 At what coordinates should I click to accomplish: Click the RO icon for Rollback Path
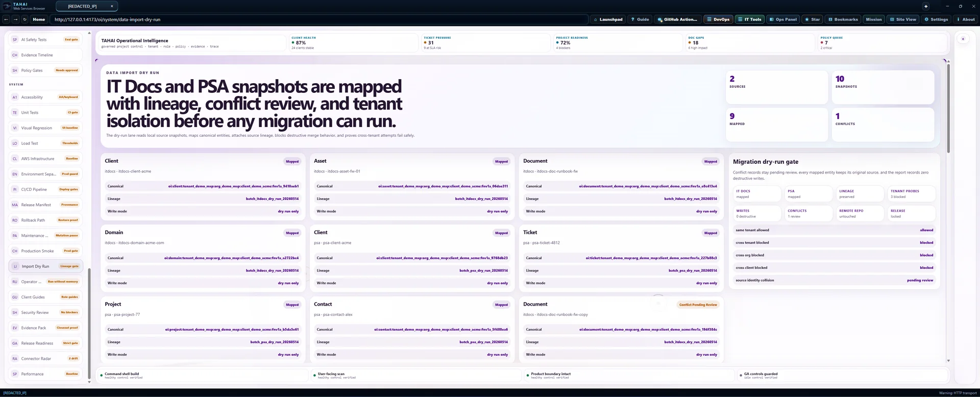(x=15, y=220)
